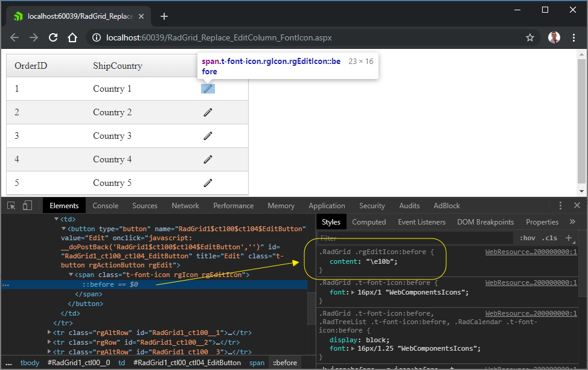Open the WebResource link for the .rgEditIcon:before rule
Screen dimensions: 588x370
coord(531,252)
